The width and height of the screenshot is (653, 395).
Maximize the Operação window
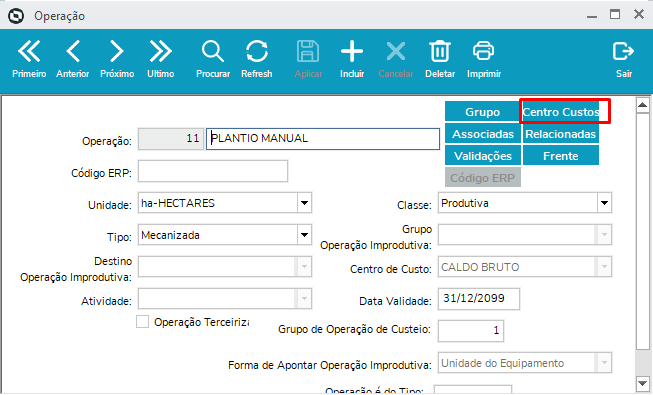click(x=615, y=15)
